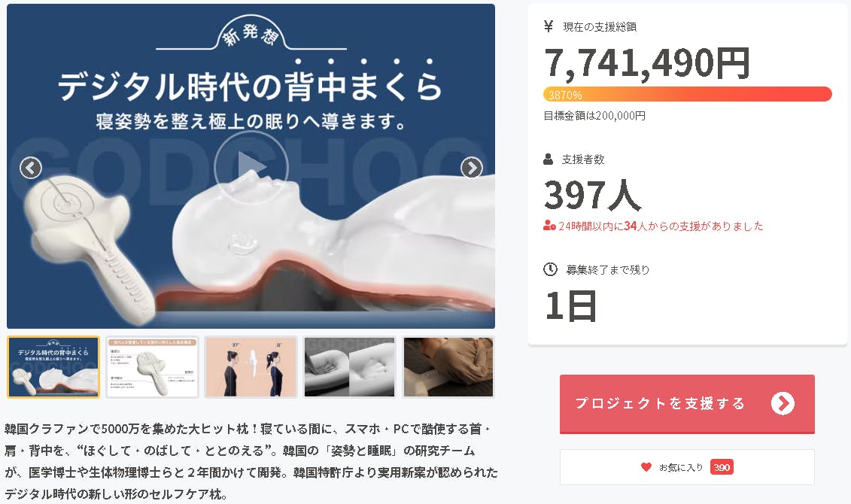Click お気に入り favorite button
Viewport: 851px width, 504px height.
click(x=687, y=467)
